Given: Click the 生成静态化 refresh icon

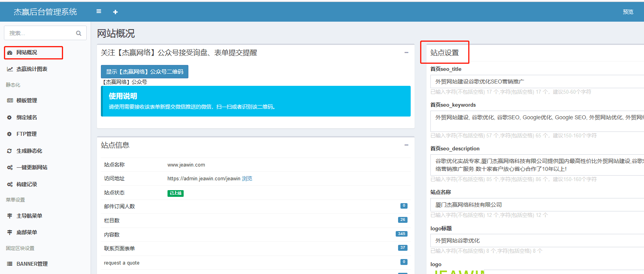Looking at the screenshot, I should pyautogui.click(x=10, y=151).
